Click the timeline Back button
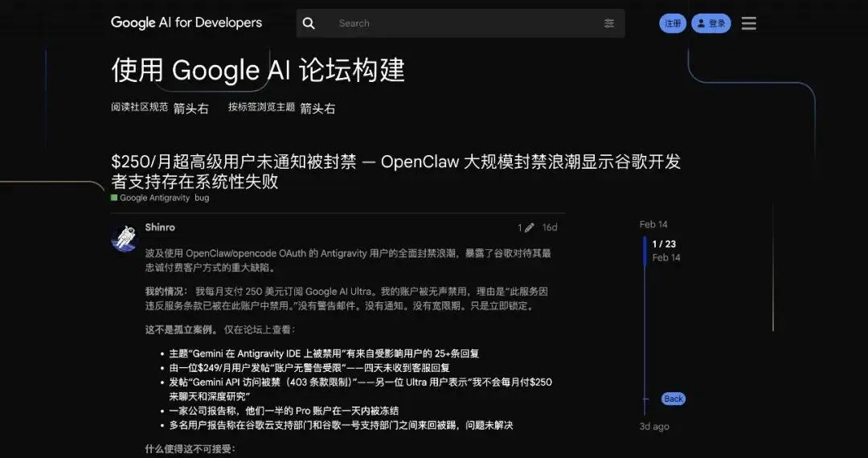Screen dimensions: 868x458 point(674,399)
